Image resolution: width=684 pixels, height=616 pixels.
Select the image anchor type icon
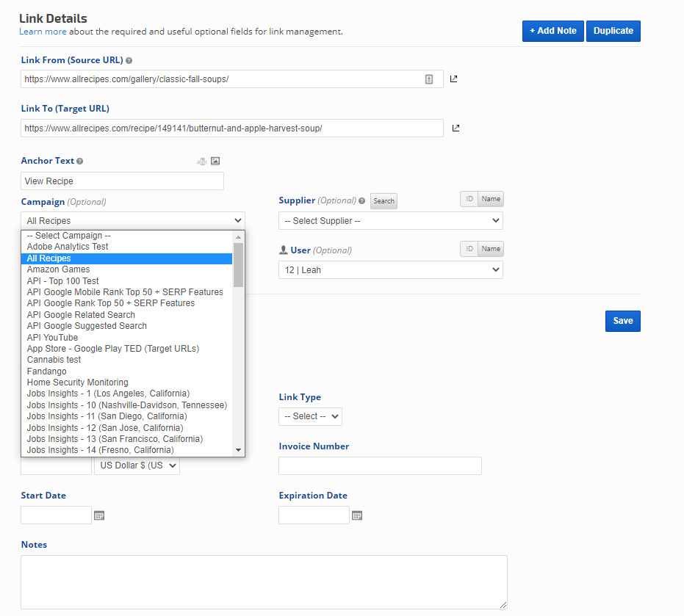[215, 161]
